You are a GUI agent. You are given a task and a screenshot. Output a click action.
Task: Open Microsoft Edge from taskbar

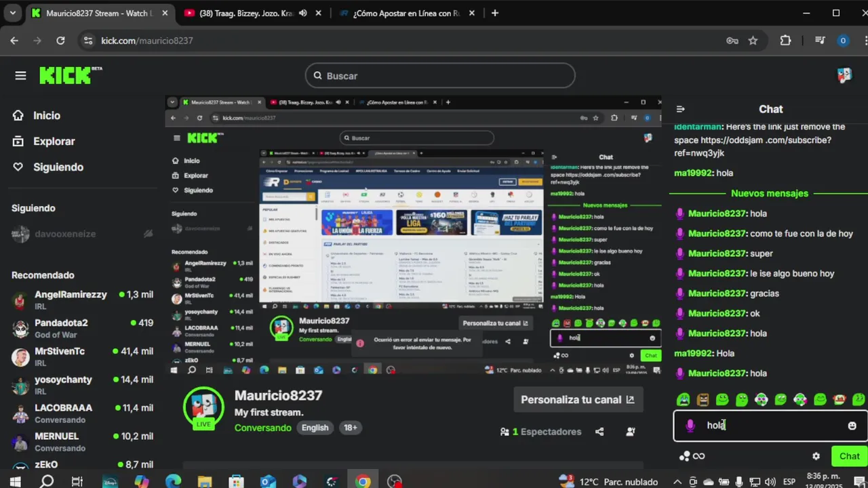pyautogui.click(x=173, y=482)
